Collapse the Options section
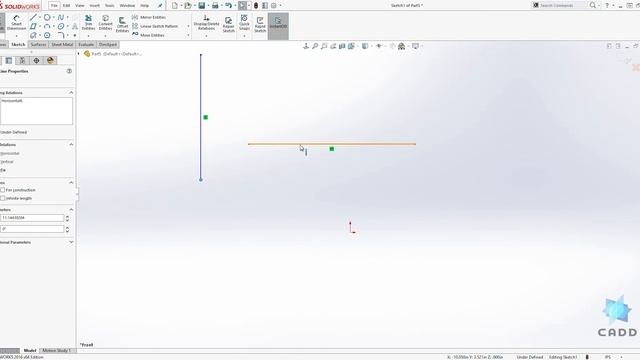Viewport: 640px width, 360px height. pyautogui.click(x=71, y=182)
